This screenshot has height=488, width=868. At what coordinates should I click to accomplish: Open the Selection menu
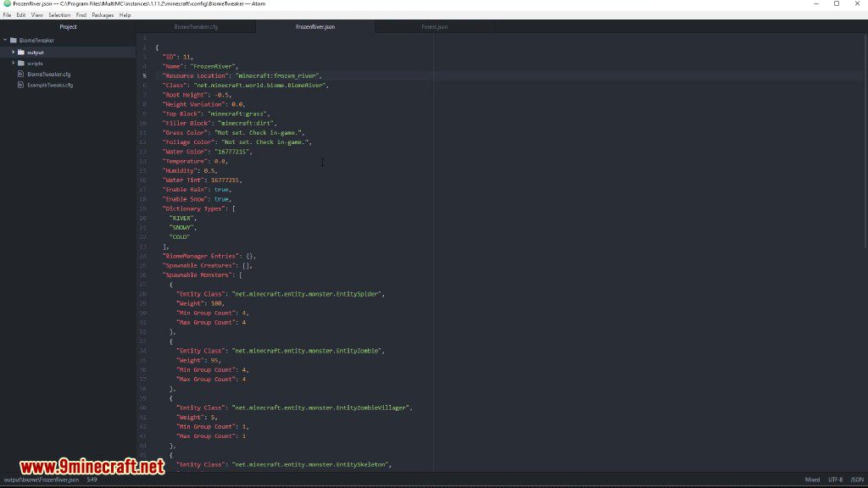click(x=59, y=15)
